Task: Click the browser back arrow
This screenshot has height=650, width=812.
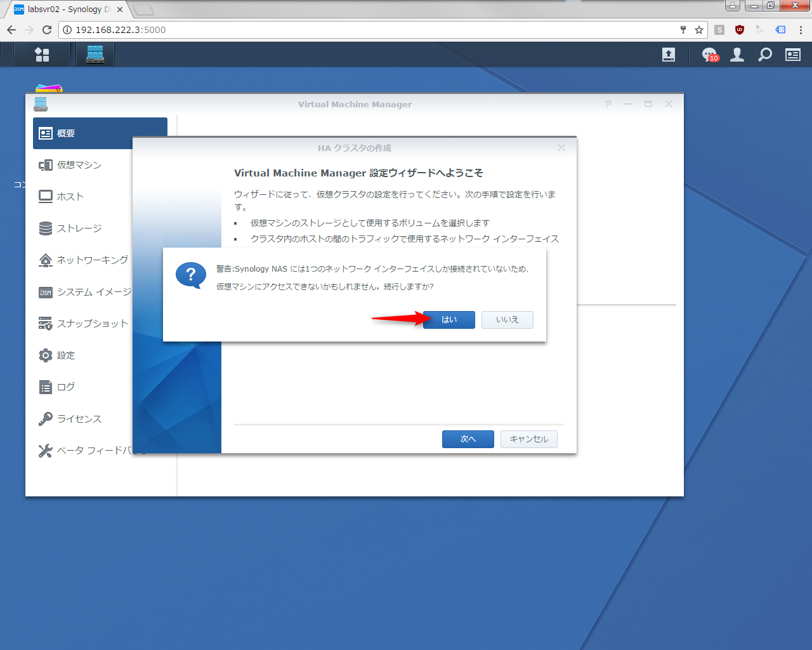Action: [x=11, y=30]
